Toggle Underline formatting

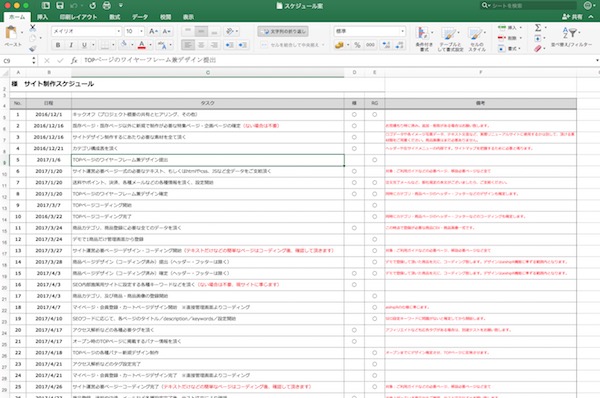point(84,45)
